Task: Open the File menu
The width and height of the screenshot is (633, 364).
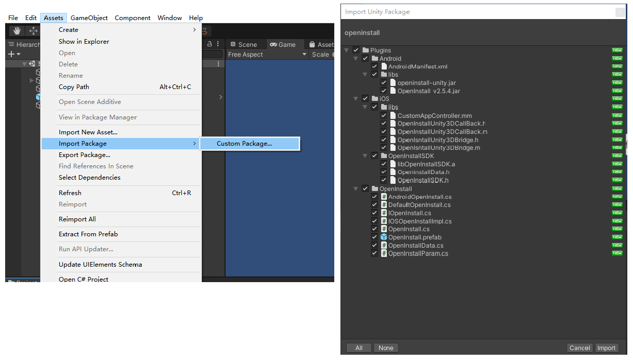Action: pos(13,18)
